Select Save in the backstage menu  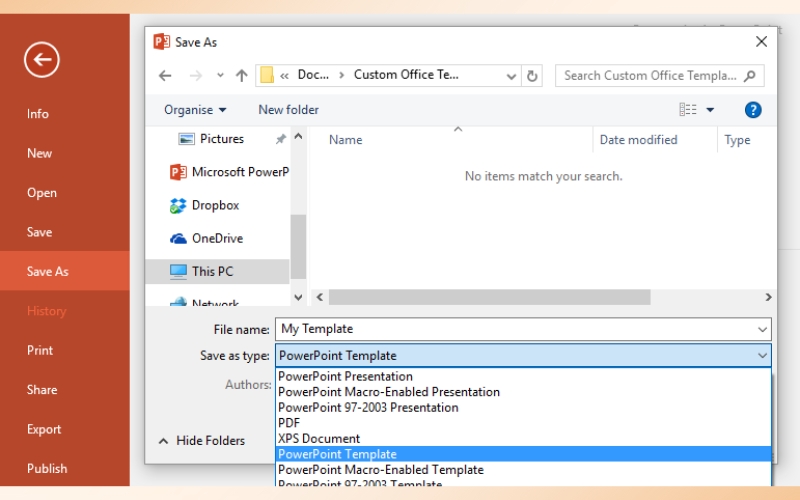[39, 232]
